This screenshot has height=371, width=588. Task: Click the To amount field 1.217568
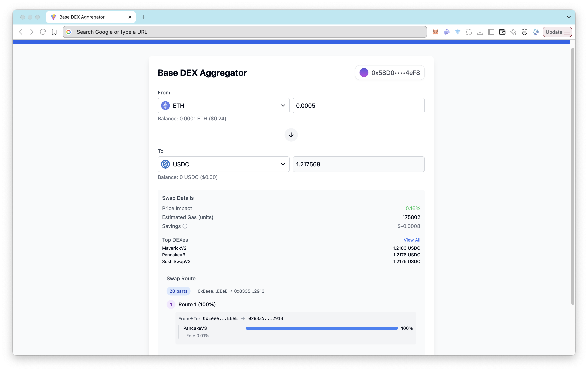(x=359, y=164)
